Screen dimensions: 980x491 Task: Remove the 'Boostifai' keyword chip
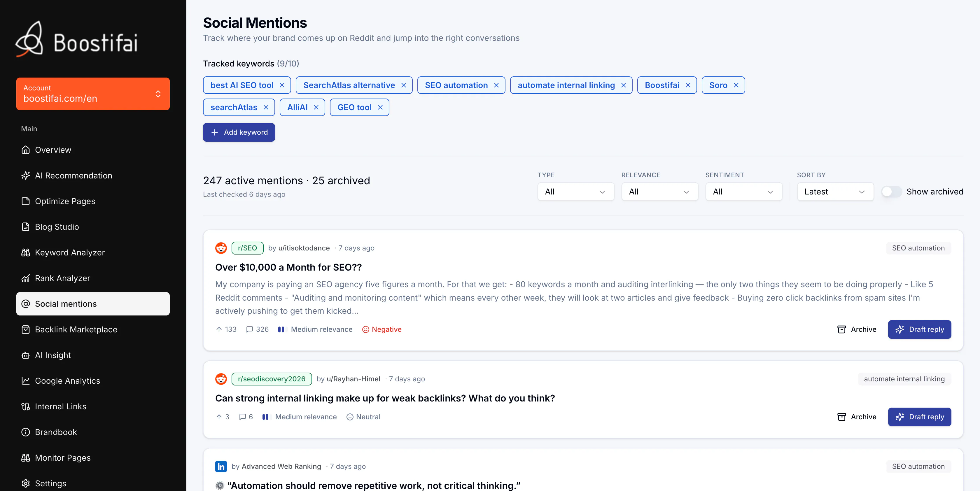688,85
